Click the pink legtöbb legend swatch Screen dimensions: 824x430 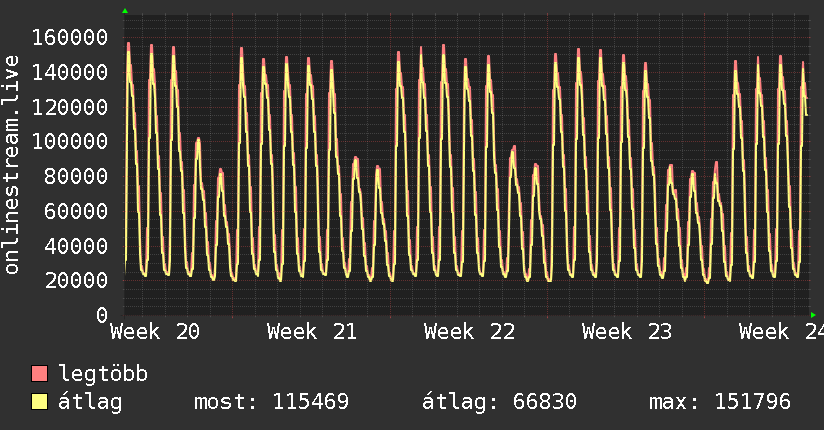pos(39,373)
